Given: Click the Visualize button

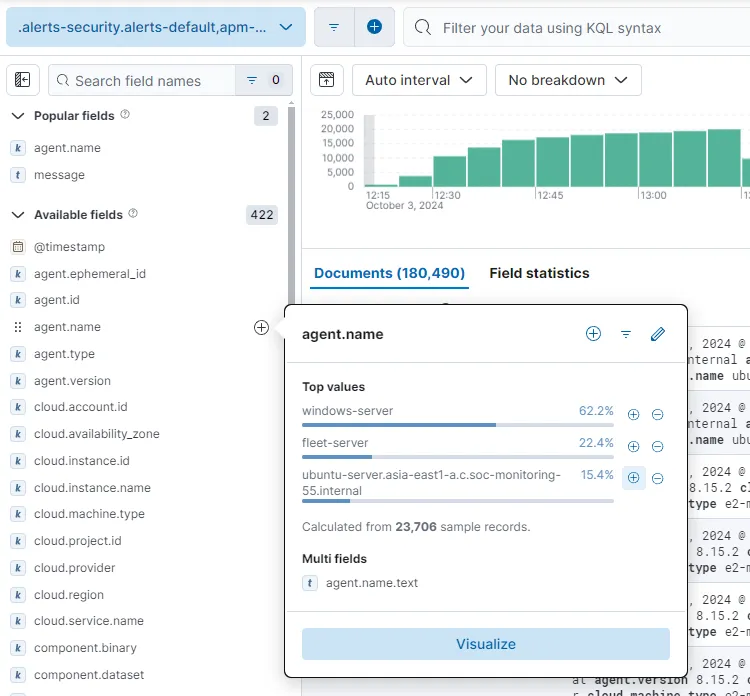Looking at the screenshot, I should click(486, 644).
